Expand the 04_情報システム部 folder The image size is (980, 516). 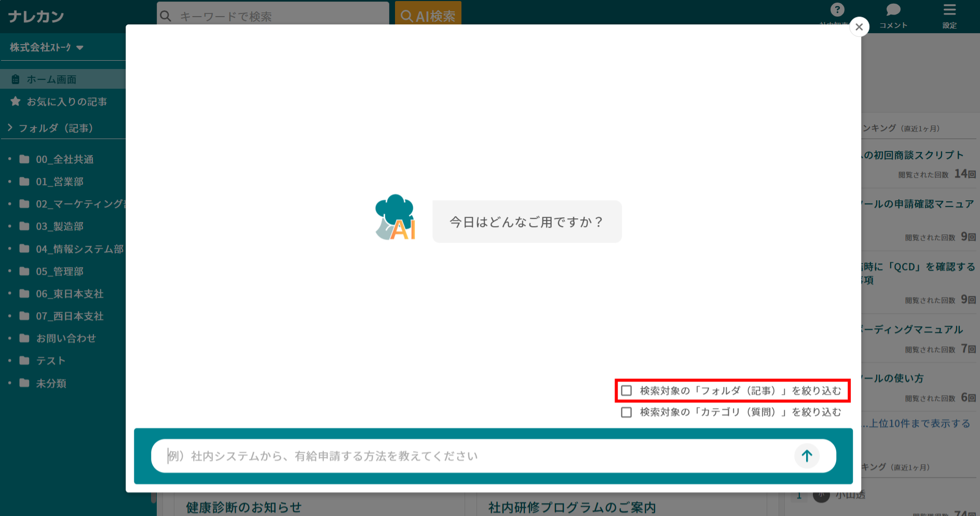click(79, 249)
